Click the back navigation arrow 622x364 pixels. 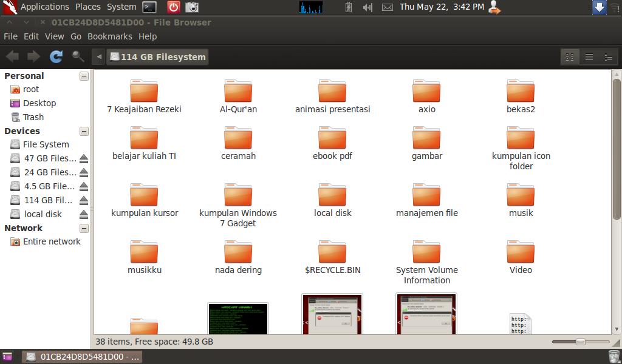click(x=11, y=56)
